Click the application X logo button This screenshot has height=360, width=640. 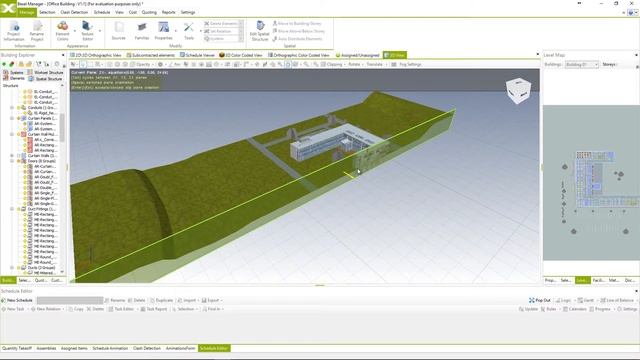(8, 8)
